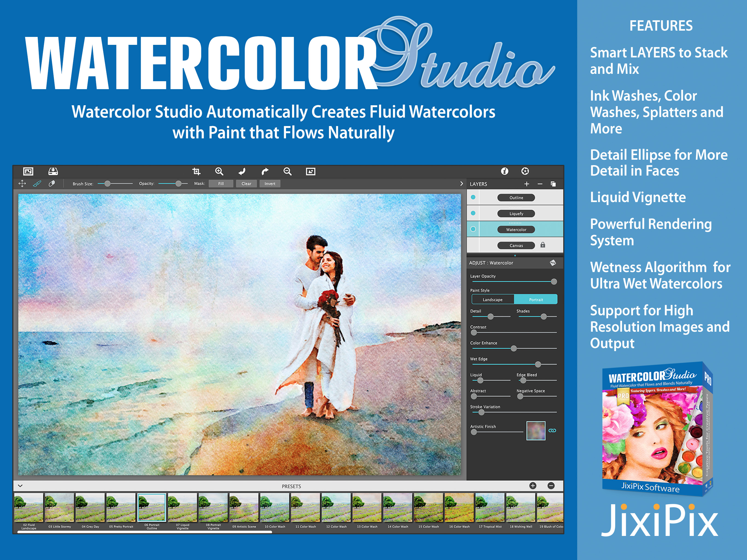The height and width of the screenshot is (560, 747).
Task: Click the randomize dice icon in Adjust panel
Action: pos(553,262)
